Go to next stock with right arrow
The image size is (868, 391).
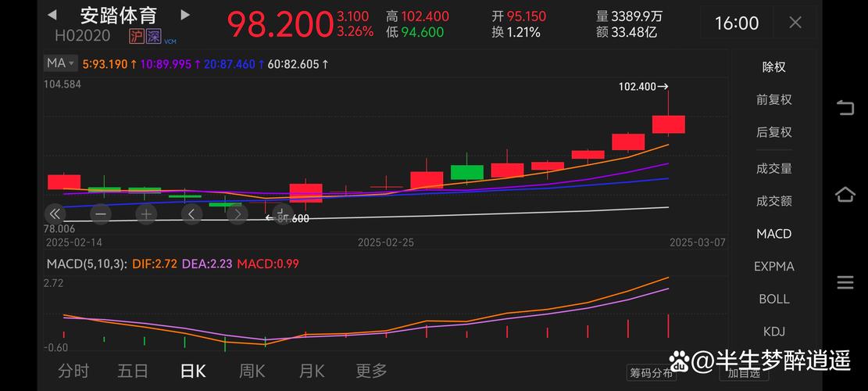[185, 15]
